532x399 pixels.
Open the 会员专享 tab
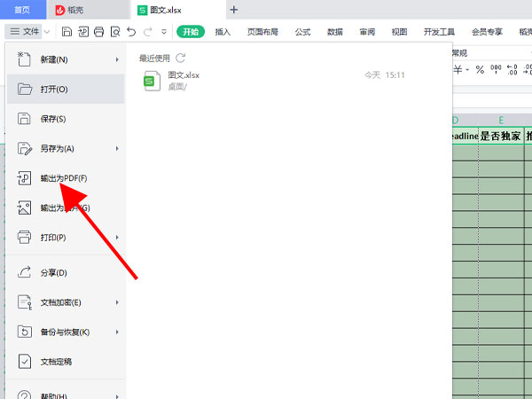point(487,32)
